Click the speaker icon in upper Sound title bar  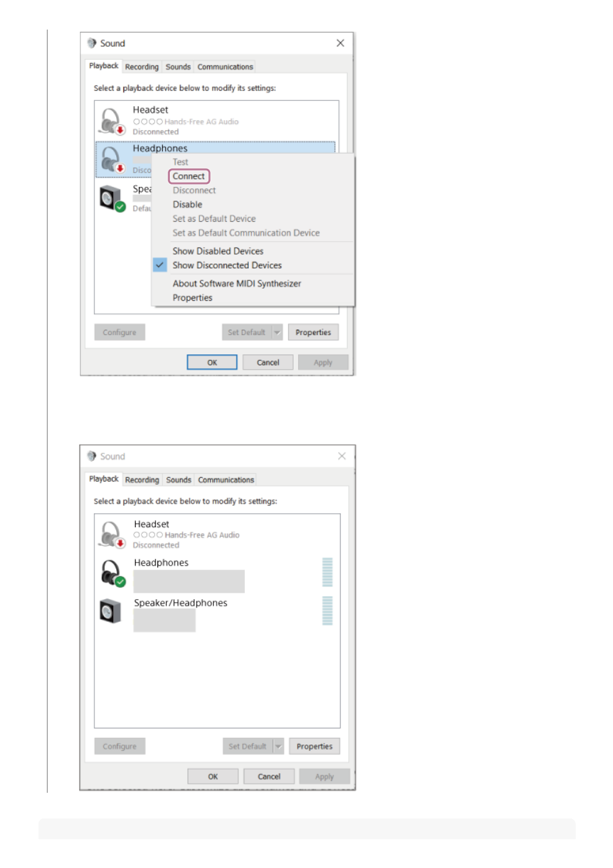point(92,43)
